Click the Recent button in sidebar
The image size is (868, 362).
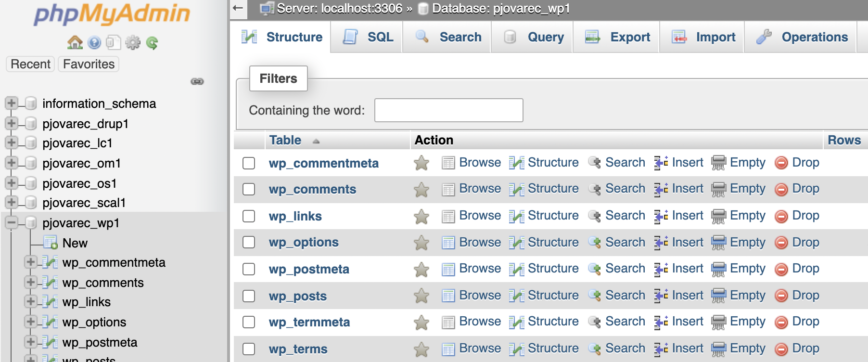(x=30, y=64)
